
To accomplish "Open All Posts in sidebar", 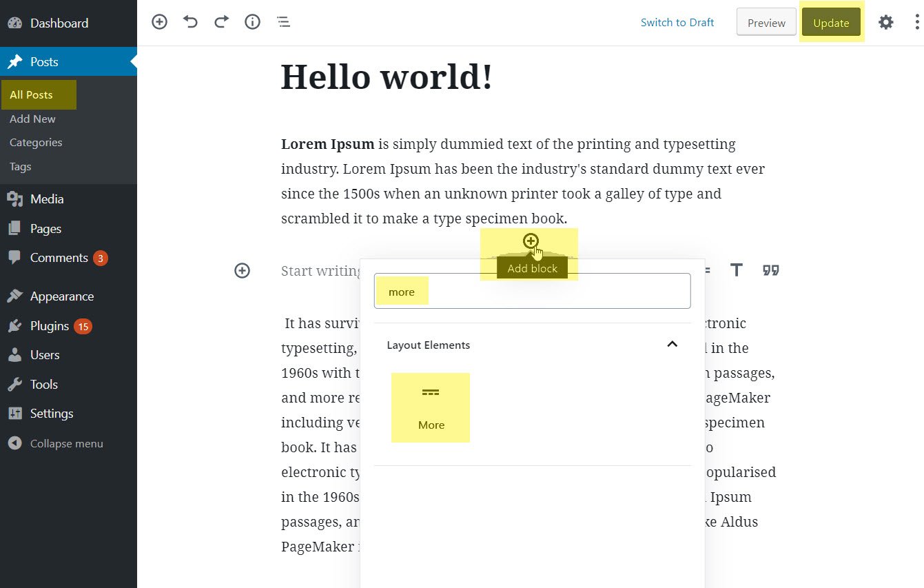I will pyautogui.click(x=31, y=95).
